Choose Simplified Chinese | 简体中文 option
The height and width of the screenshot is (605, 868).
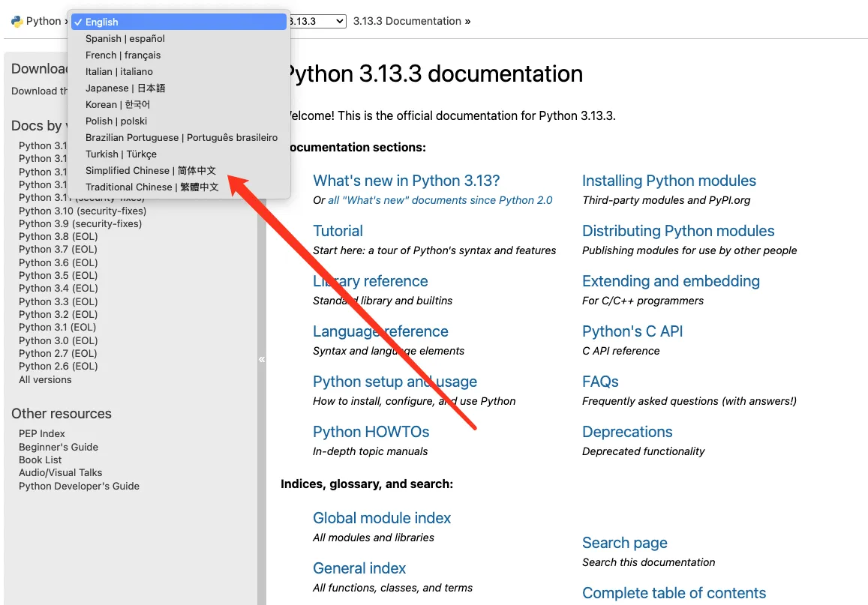tap(179, 171)
